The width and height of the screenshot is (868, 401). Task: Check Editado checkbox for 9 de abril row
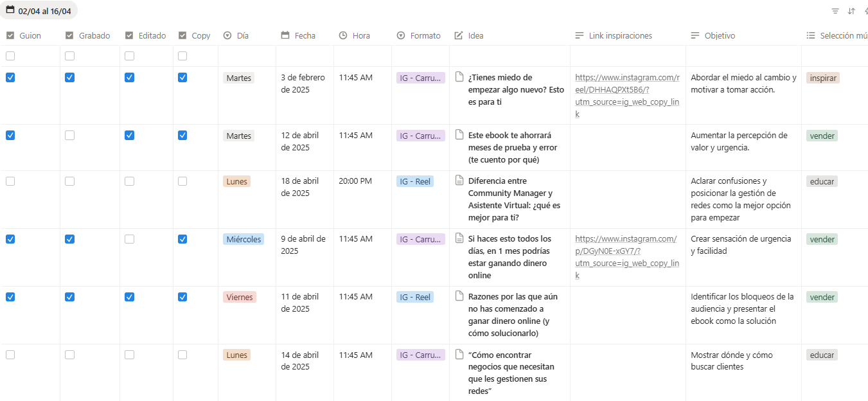coord(129,238)
